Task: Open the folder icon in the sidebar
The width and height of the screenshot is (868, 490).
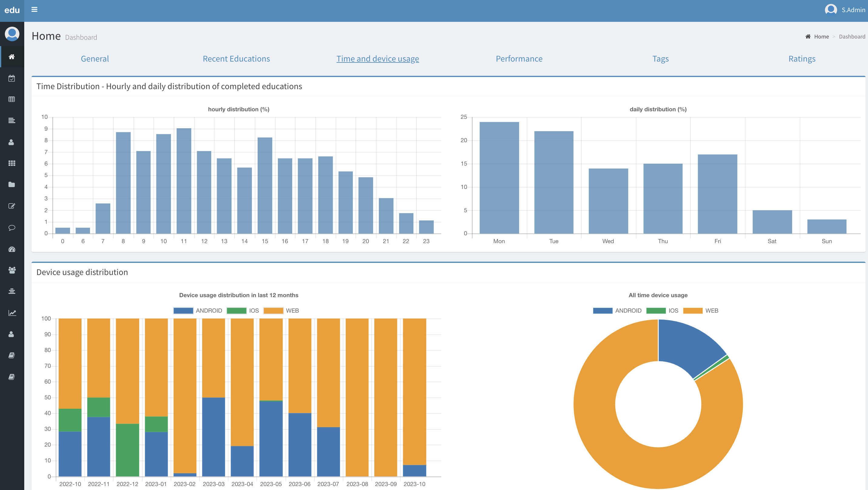Action: pyautogui.click(x=12, y=184)
